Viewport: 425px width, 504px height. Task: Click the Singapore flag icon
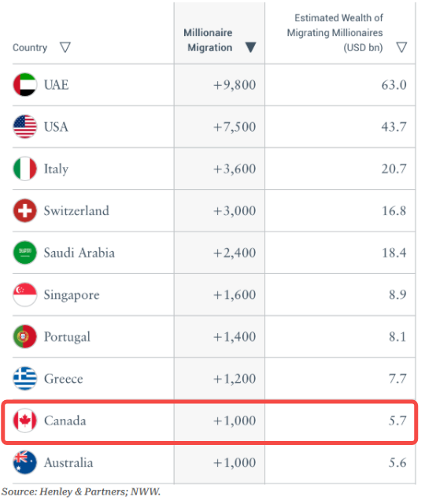coord(24,295)
